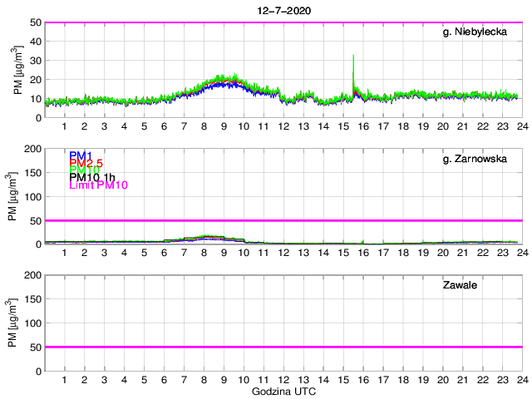Click the 24 hour tick on the bottom x-axis
Viewport: 532px width, 399px height.
click(x=521, y=379)
